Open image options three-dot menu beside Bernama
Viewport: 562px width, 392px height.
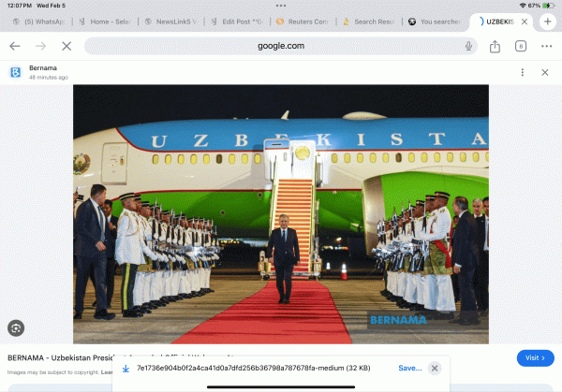click(x=522, y=72)
